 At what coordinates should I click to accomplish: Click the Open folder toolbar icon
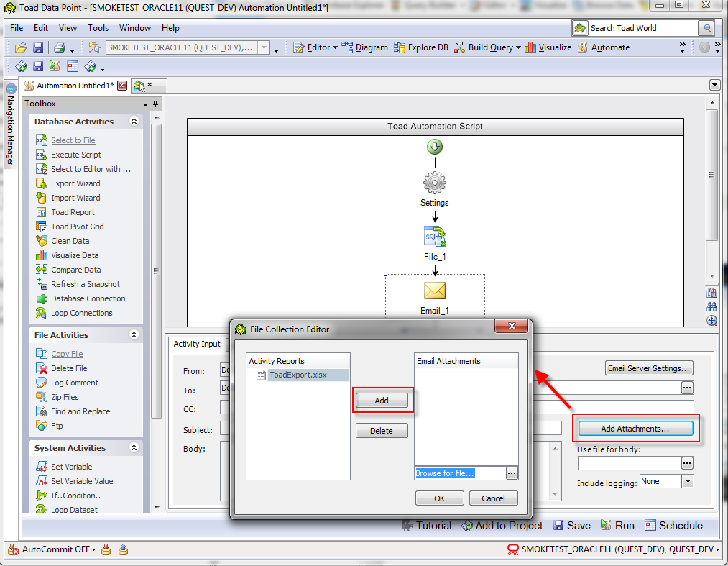tap(20, 47)
